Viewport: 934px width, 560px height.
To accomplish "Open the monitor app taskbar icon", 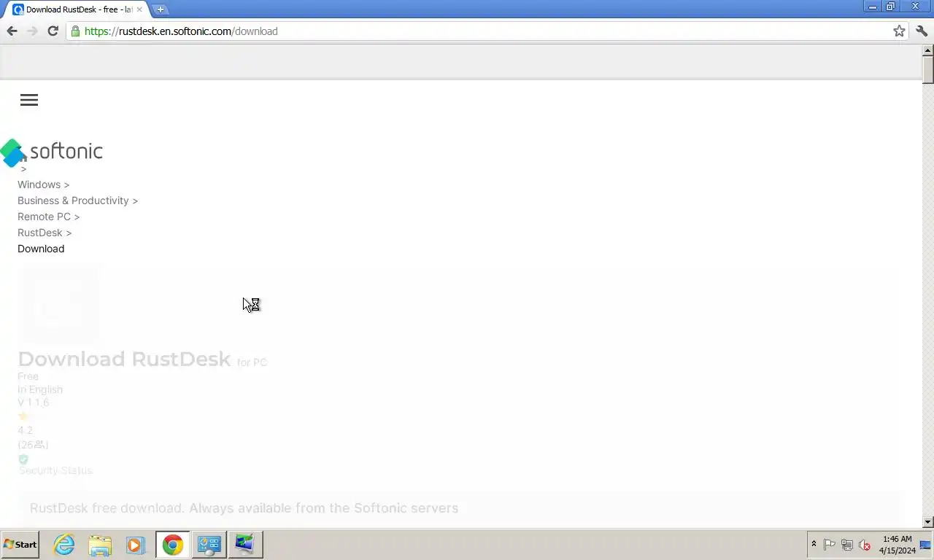I will (x=245, y=545).
